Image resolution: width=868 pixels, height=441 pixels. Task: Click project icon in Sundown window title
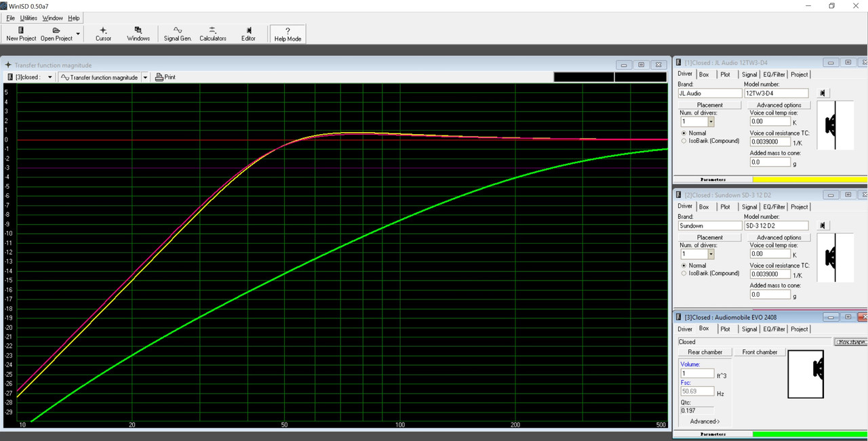coord(679,194)
